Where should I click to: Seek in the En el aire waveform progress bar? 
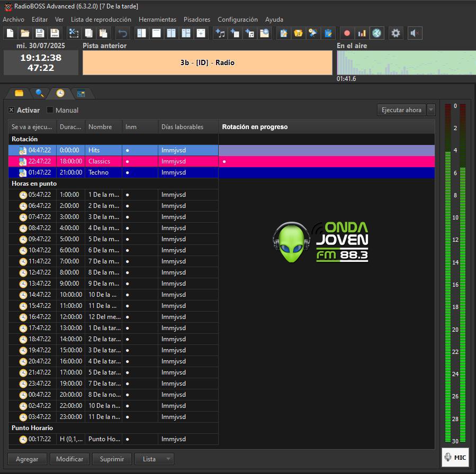click(x=406, y=62)
